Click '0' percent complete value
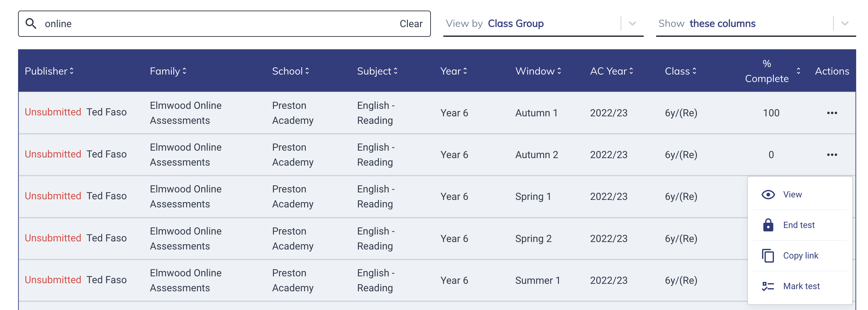Screen dimensions: 868x310 point(771,154)
